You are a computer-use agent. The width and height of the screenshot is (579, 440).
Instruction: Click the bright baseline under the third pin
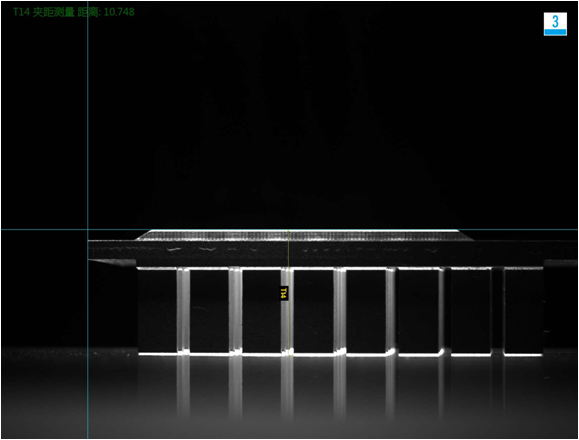[x=287, y=354]
